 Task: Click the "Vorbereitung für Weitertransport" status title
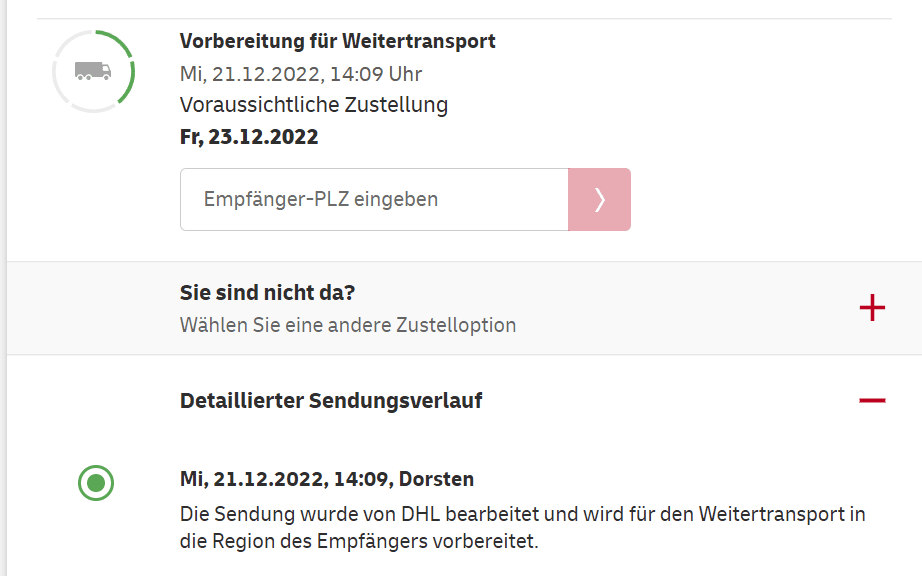(337, 41)
